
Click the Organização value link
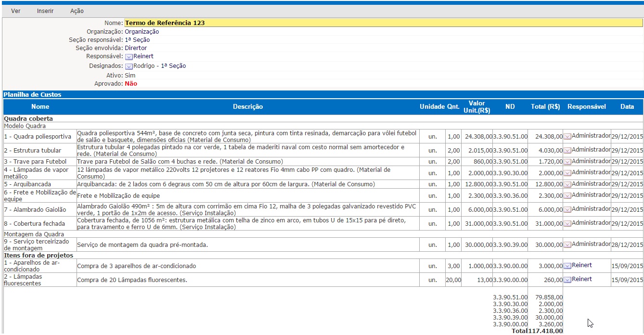click(142, 32)
